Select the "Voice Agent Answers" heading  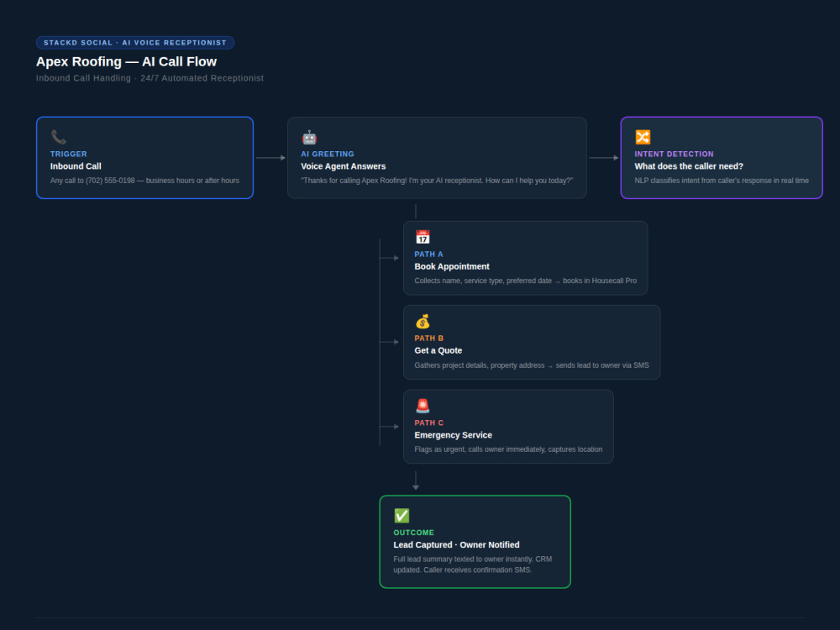(344, 166)
